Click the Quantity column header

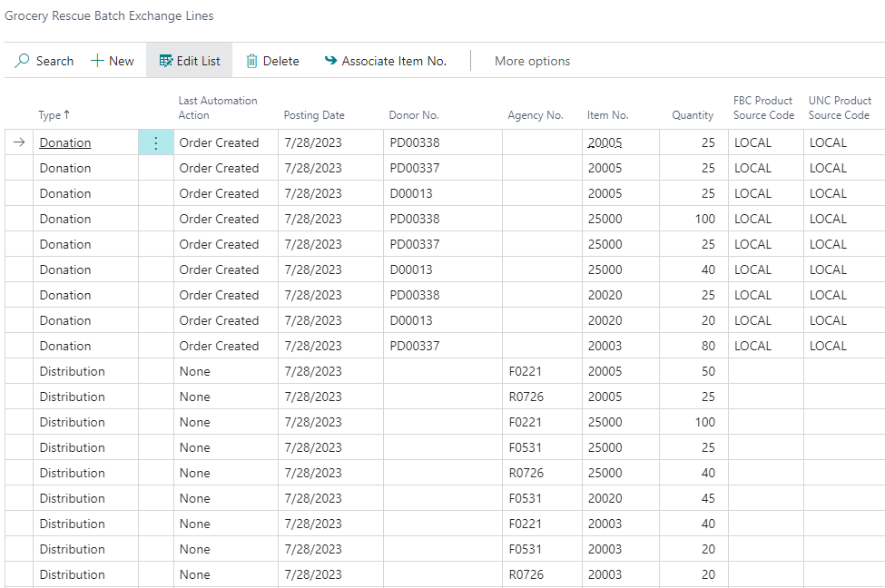point(693,115)
